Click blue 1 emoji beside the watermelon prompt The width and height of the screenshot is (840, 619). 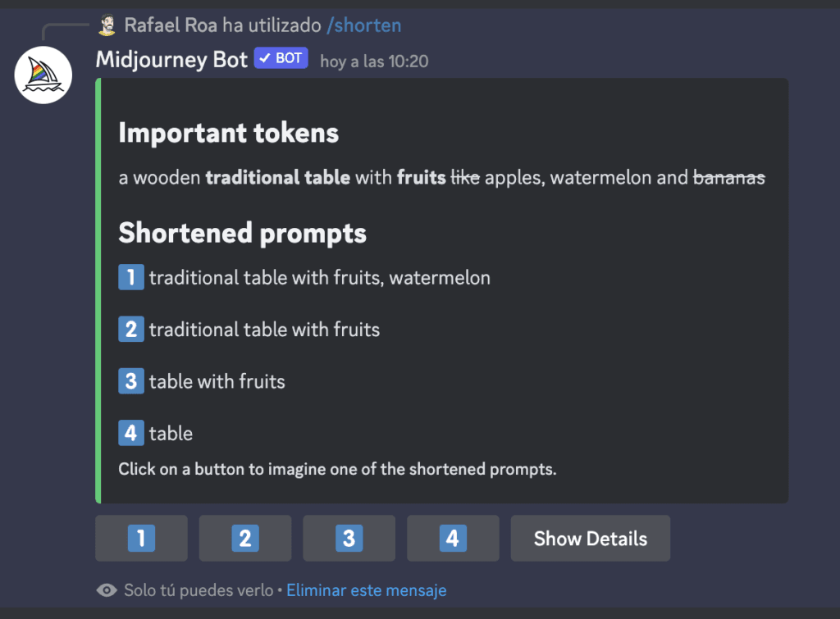131,278
